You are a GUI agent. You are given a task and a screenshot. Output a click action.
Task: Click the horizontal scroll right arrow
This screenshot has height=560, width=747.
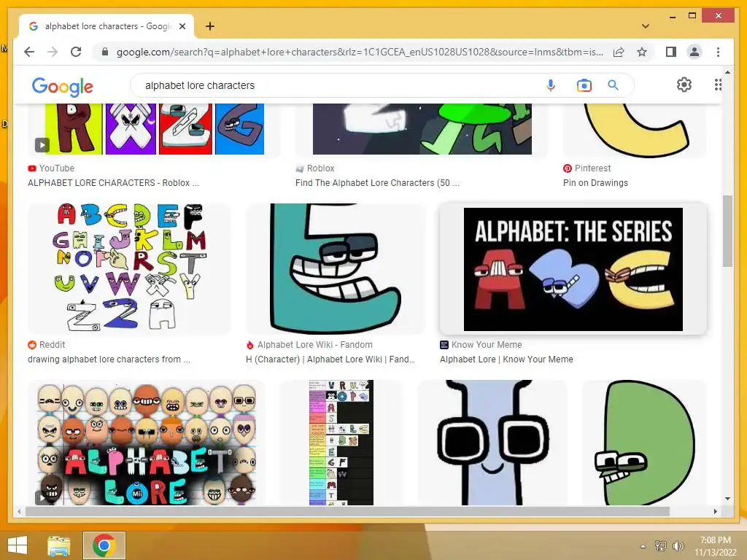click(716, 511)
